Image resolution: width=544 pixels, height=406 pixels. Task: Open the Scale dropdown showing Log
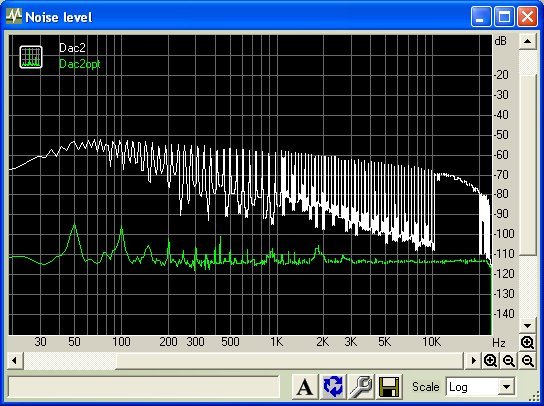click(x=480, y=387)
